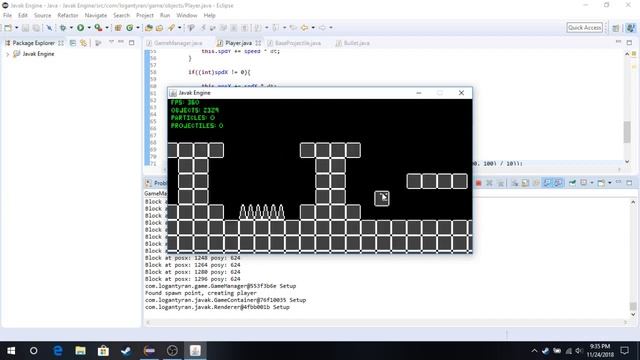Switch to Bullet.java editor tab
The width and height of the screenshot is (640, 360).
coord(353,43)
